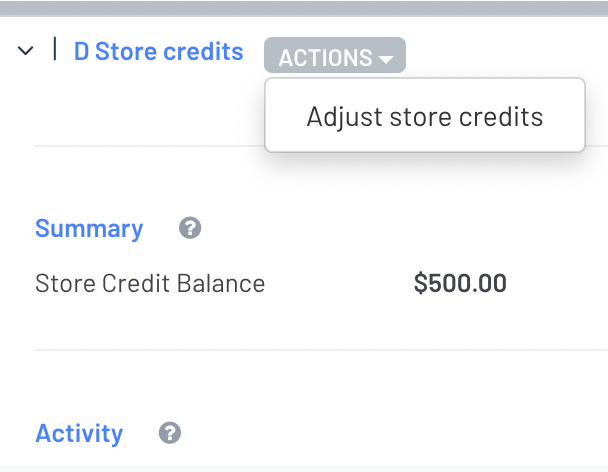Click the word ACTIONS on the gray button

[x=325, y=58]
